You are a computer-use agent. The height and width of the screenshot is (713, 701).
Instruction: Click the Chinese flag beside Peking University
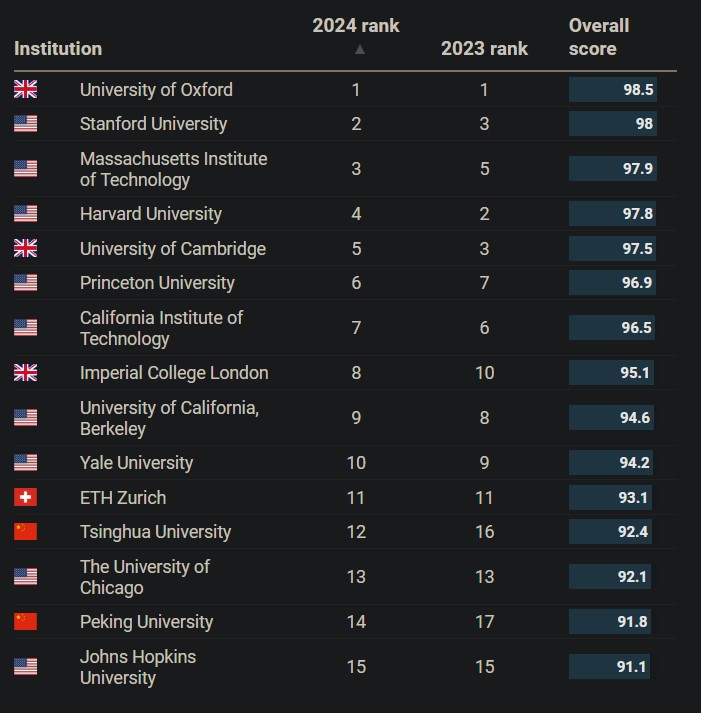25,622
